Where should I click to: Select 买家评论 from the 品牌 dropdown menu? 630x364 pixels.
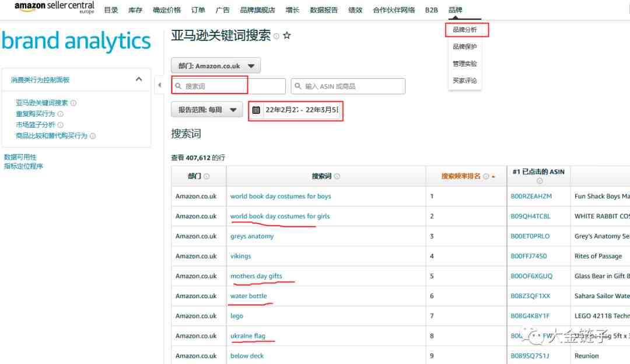point(465,80)
